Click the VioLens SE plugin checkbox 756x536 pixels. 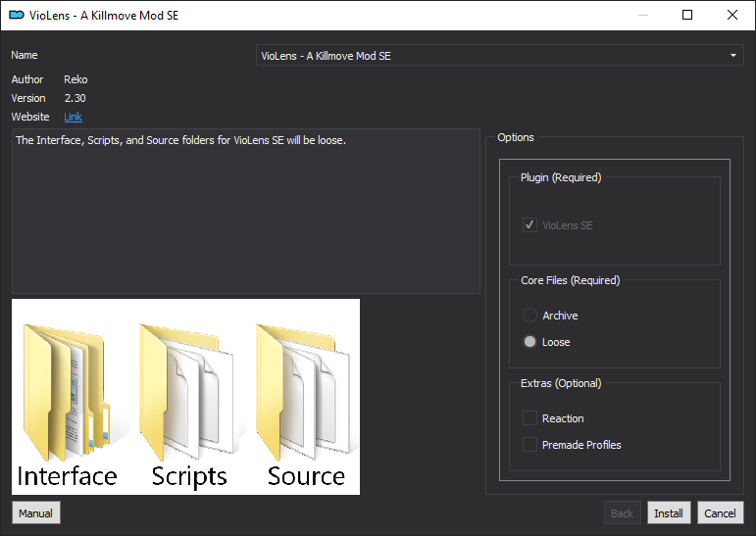coord(529,225)
